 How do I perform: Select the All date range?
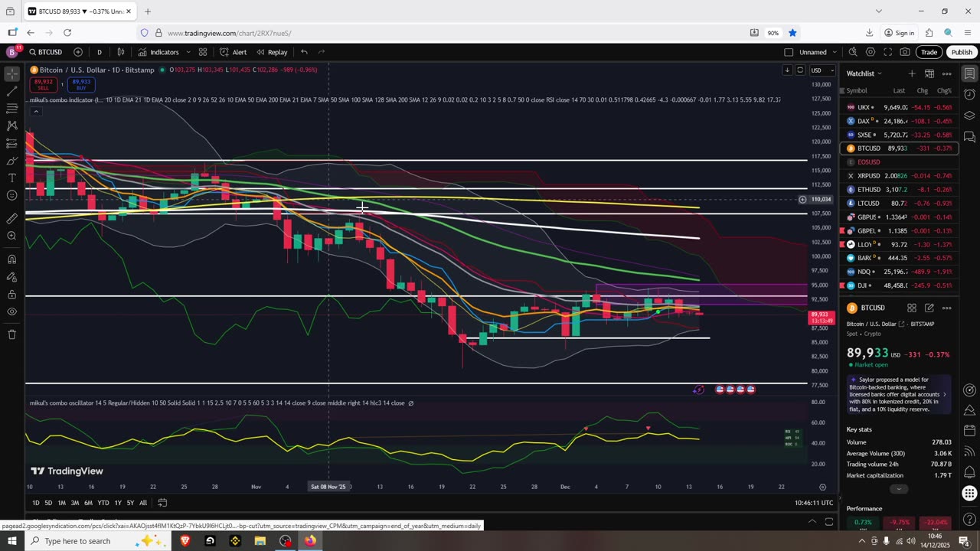pyautogui.click(x=143, y=503)
